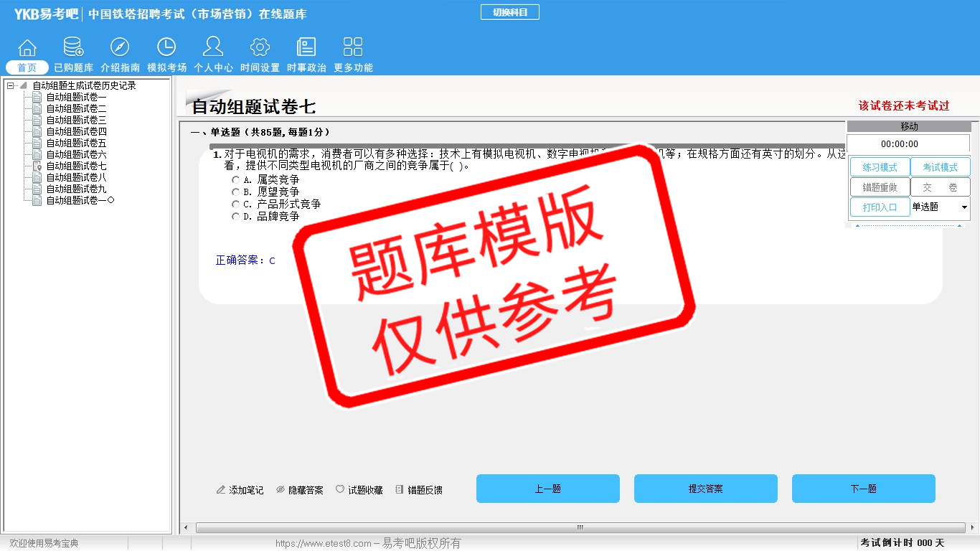This screenshot has width=980, height=551.
Task: Switch to 练习模式
Action: tap(880, 167)
